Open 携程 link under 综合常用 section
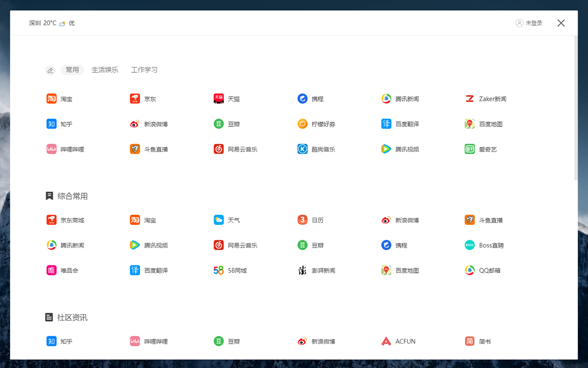The height and width of the screenshot is (368, 588). 401,246
